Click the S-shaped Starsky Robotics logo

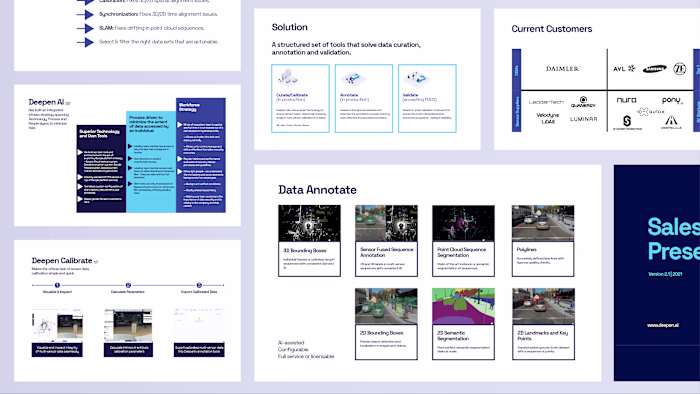point(627,122)
